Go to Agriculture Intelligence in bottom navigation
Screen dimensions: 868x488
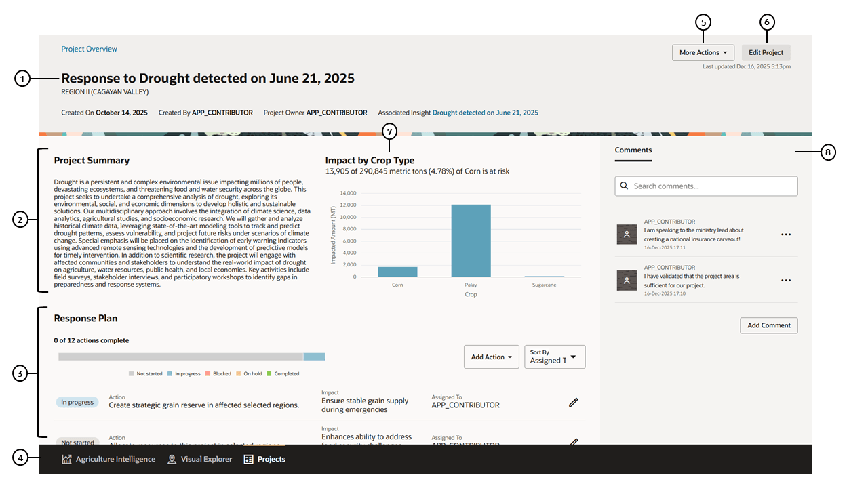tap(108, 459)
